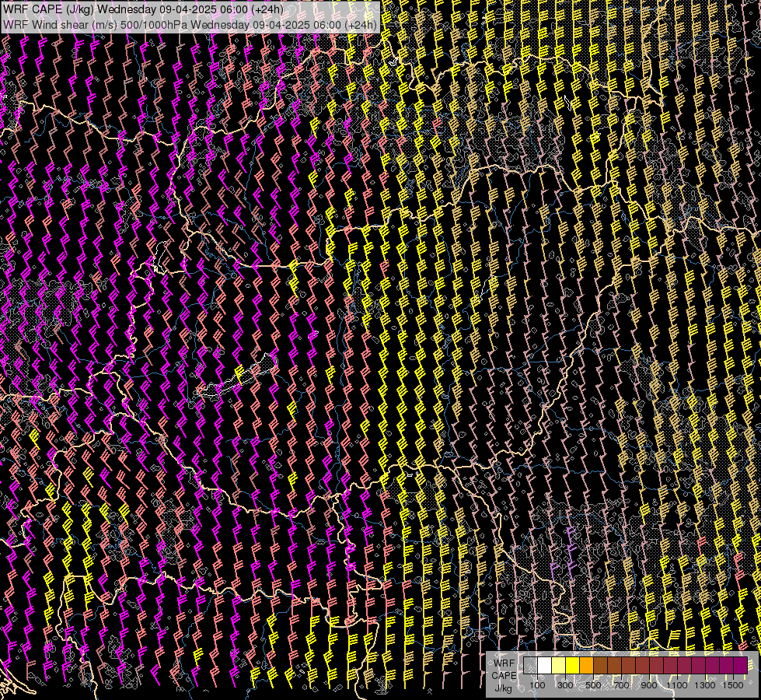Click the 1500 legend value
The width and height of the screenshot is (761, 700).
(733, 685)
